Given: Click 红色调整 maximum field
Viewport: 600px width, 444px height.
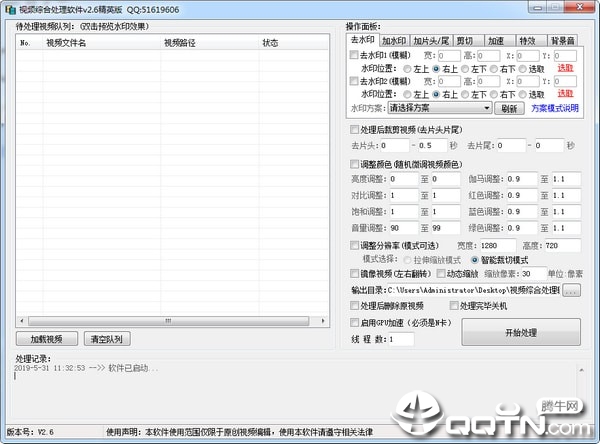Looking at the screenshot, I should (x=566, y=195).
